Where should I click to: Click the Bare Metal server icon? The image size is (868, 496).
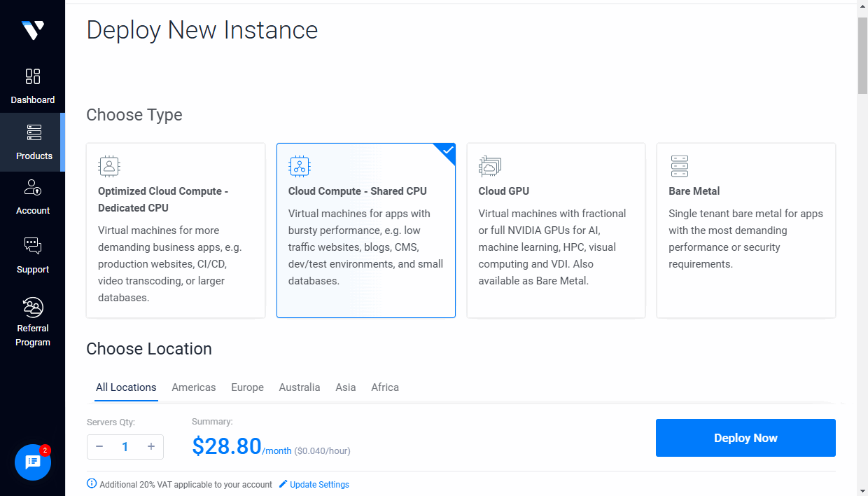click(x=679, y=166)
